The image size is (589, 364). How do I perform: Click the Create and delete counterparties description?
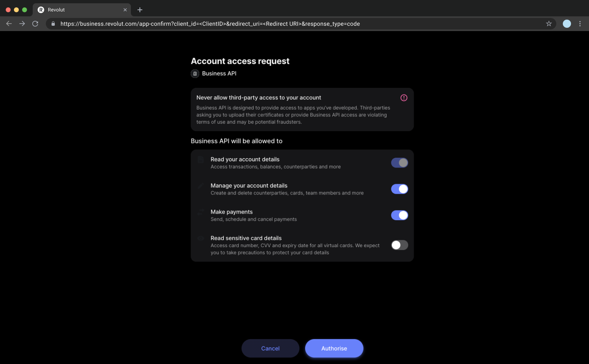(287, 193)
